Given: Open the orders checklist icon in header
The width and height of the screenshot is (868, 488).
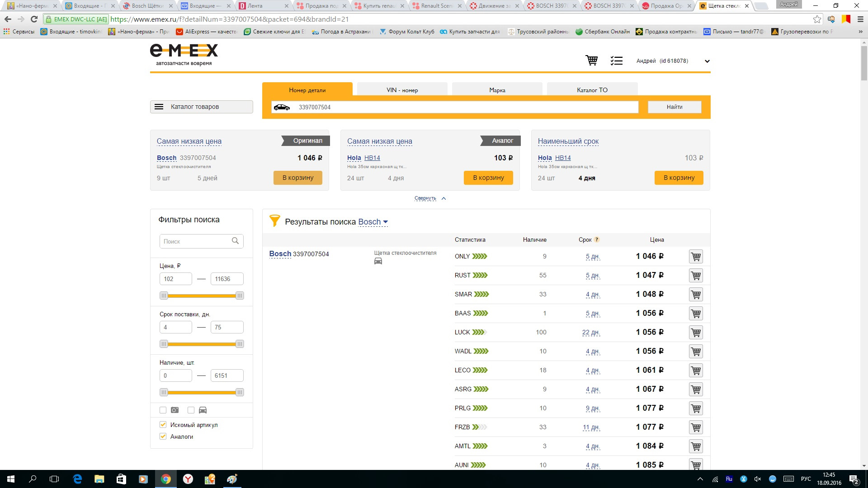Looking at the screenshot, I should click(616, 61).
